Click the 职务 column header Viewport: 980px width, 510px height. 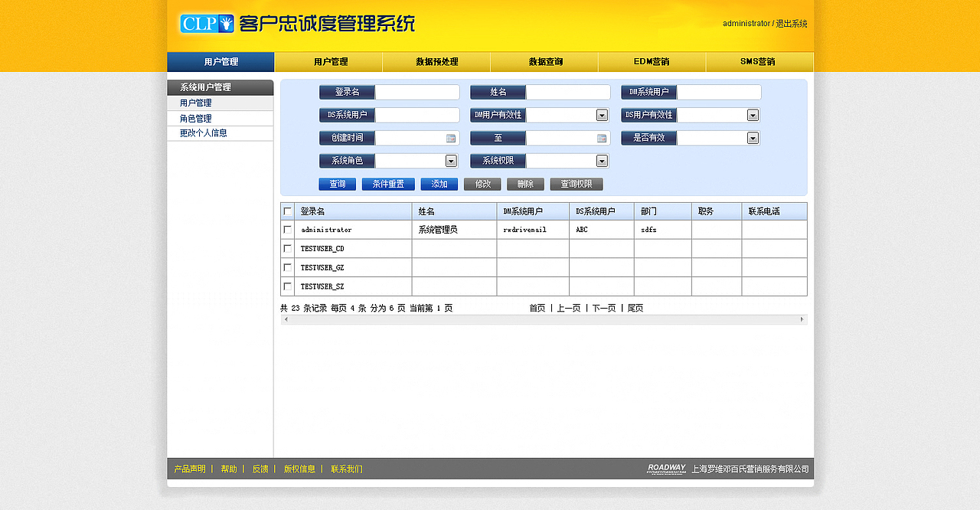pos(717,211)
